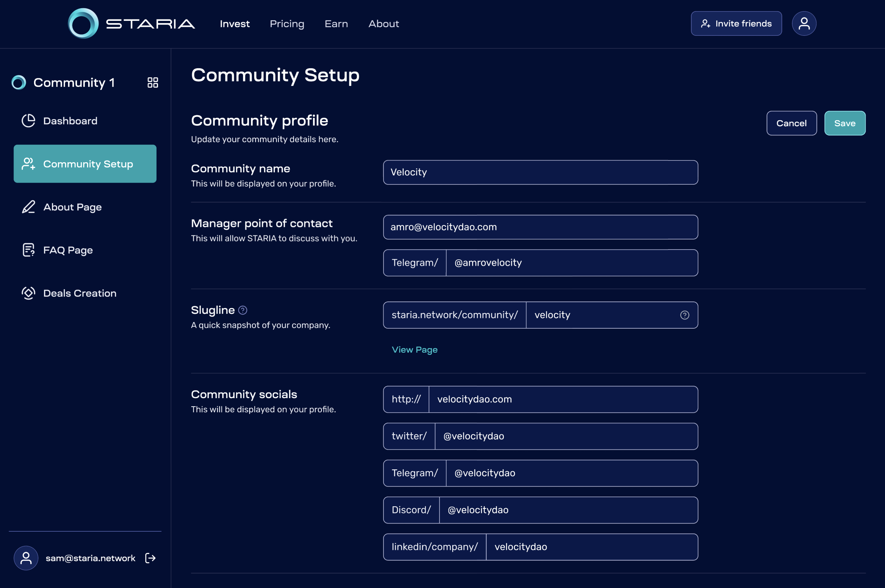Open the community switcher grid icon
The width and height of the screenshot is (885, 588).
coord(153,82)
